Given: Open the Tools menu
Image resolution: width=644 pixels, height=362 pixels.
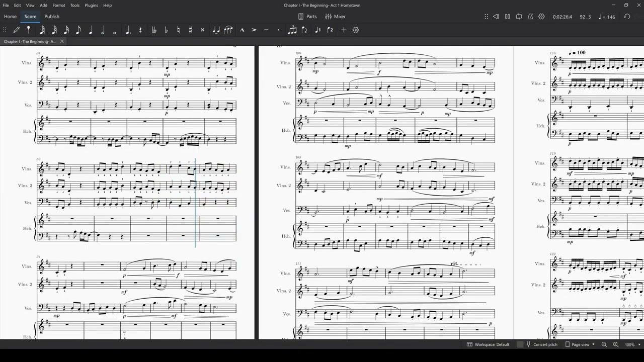Looking at the screenshot, I should 75,5.
